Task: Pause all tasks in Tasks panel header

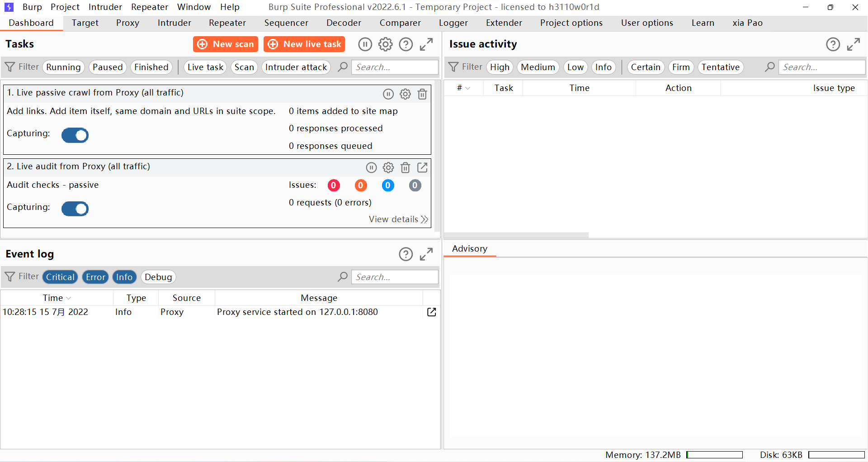Action: tap(365, 44)
